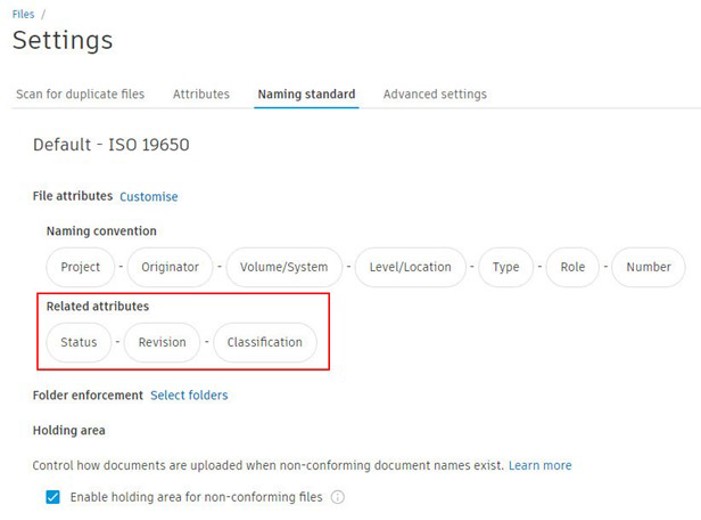
Task: Click the Level/Location pill
Action: (x=410, y=267)
